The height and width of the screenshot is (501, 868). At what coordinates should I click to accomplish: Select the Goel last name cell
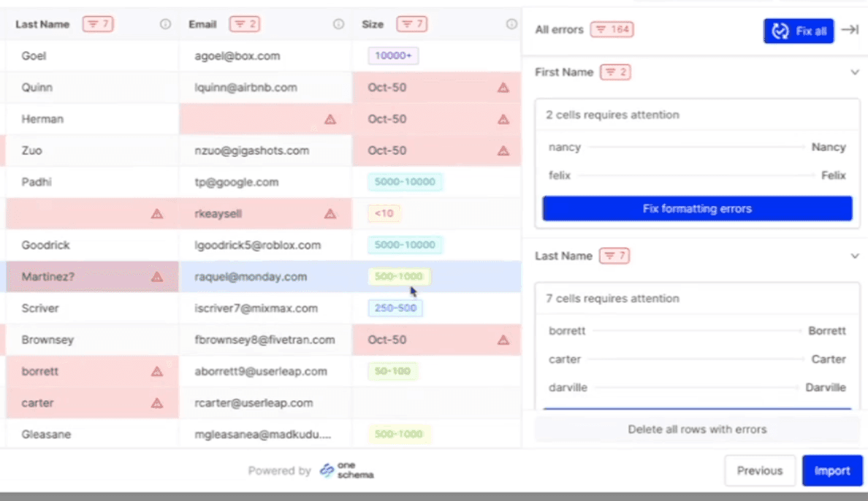point(93,56)
